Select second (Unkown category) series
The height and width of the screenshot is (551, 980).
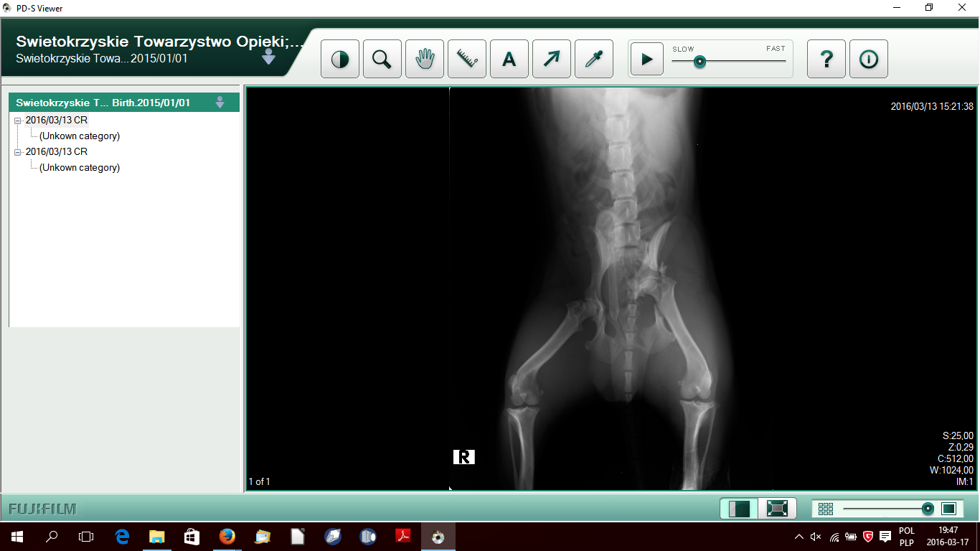(79, 167)
